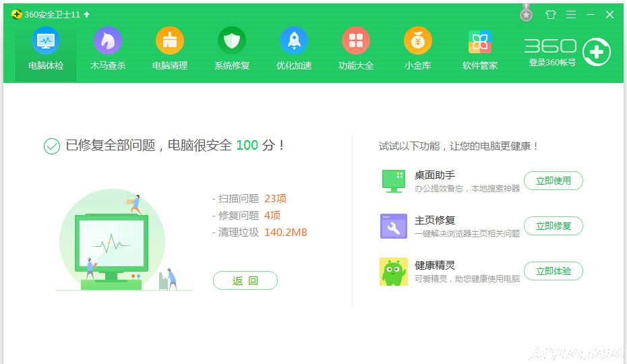This screenshot has height=364, width=627.
Task: Click the 修复问题 4项 line
Action: [x=246, y=216]
